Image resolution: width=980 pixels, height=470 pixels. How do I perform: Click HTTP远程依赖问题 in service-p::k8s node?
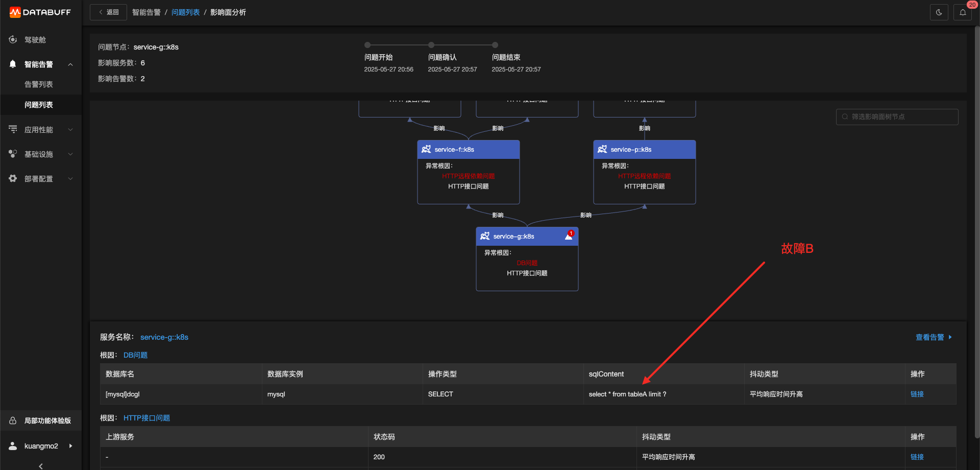coord(645,176)
